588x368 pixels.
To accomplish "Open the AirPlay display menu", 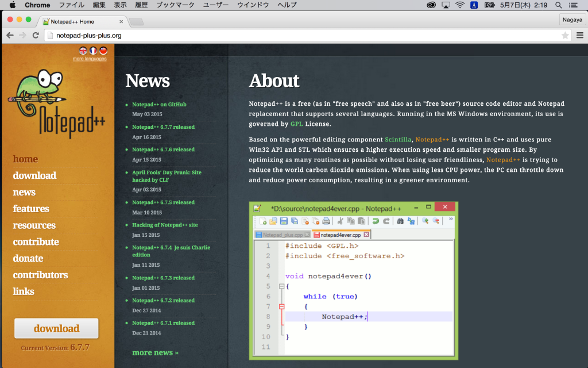I will click(x=446, y=5).
